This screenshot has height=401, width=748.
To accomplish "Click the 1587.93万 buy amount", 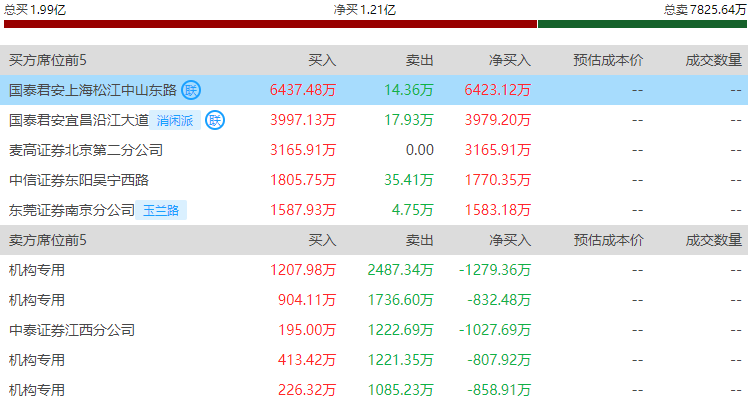I will pos(303,210).
